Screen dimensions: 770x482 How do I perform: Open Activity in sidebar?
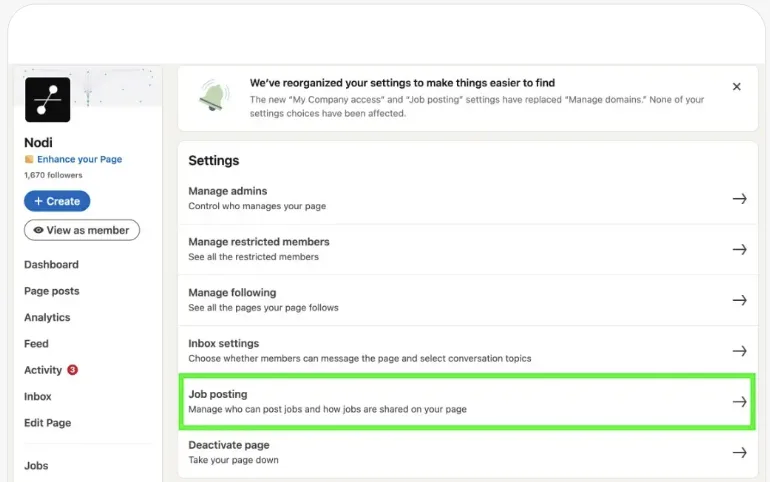pos(43,370)
